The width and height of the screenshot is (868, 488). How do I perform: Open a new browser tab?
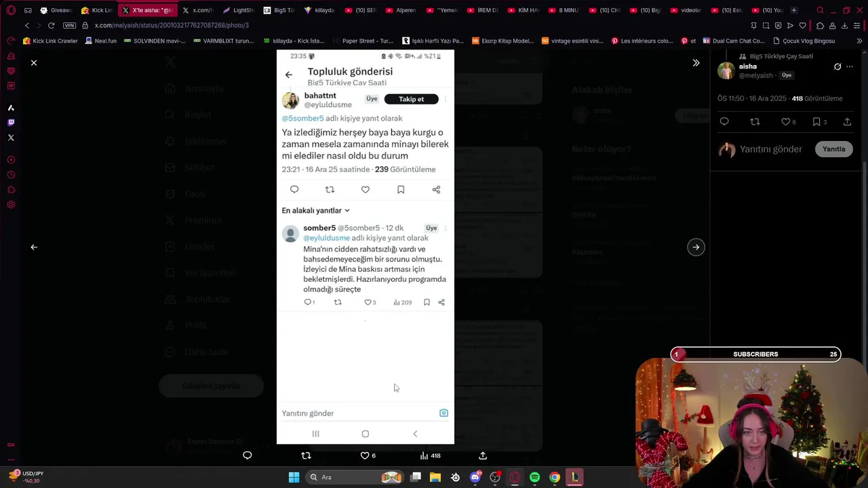(x=794, y=10)
